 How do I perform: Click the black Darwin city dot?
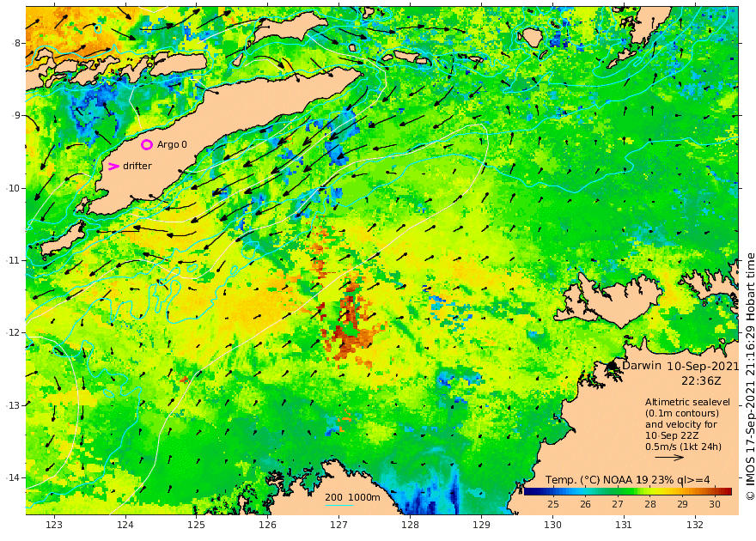(612, 366)
